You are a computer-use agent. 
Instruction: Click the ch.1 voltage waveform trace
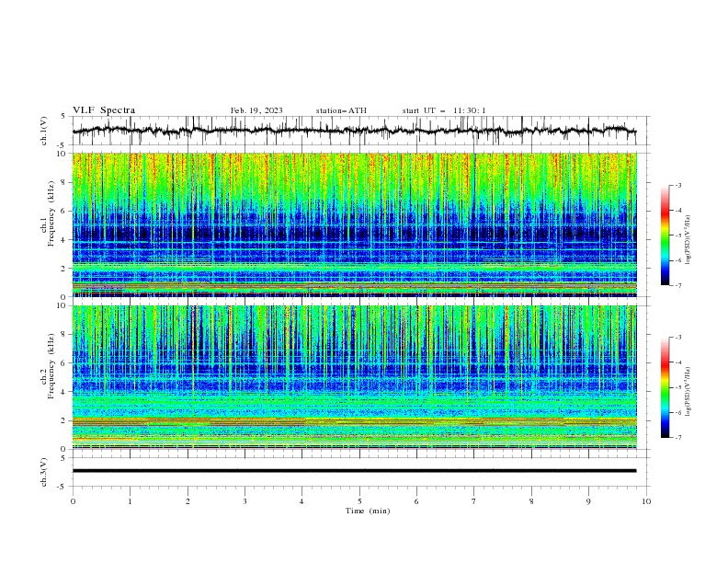pyautogui.click(x=354, y=131)
